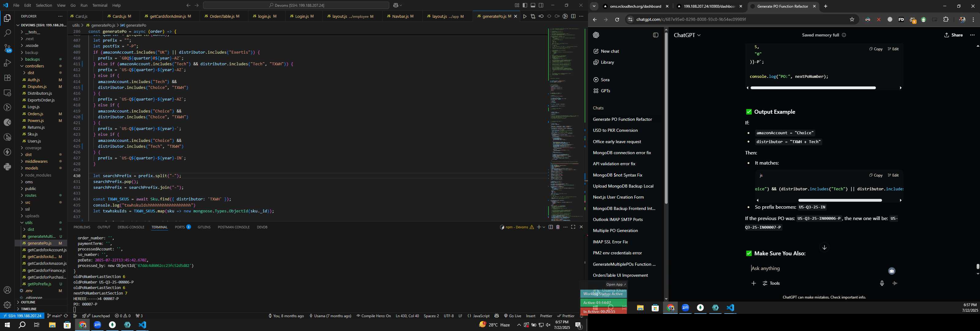Open Tools in ChatGPT composer
Image resolution: width=980 pixels, height=331 pixels.
pyautogui.click(x=771, y=283)
